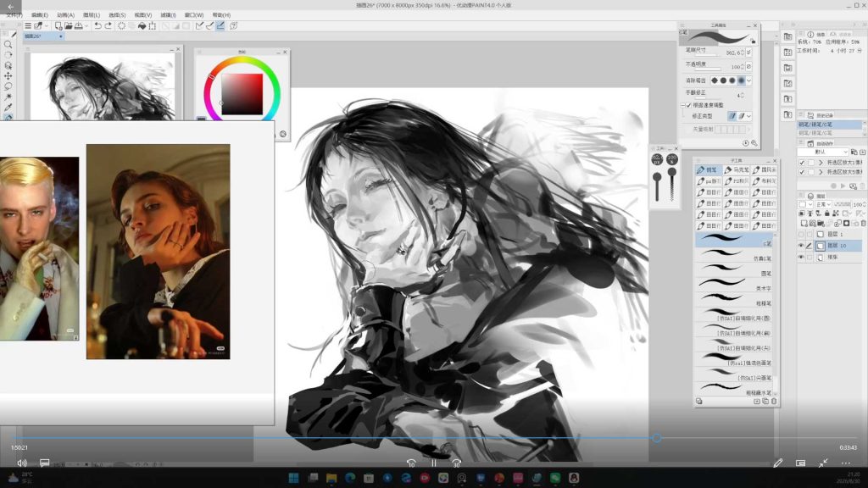This screenshot has height=488, width=868.
Task: Select the Move Layer cross-arrow tool
Action: tap(8, 75)
